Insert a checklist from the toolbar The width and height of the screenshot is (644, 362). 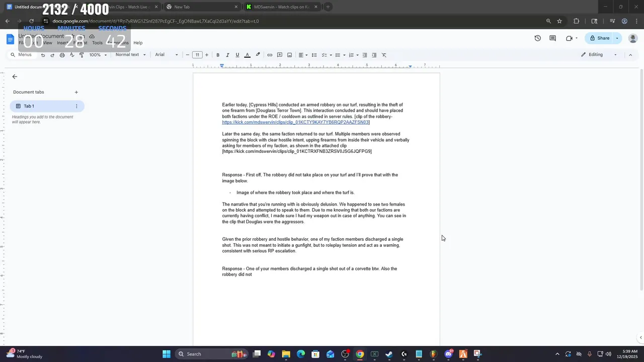pos(324,55)
